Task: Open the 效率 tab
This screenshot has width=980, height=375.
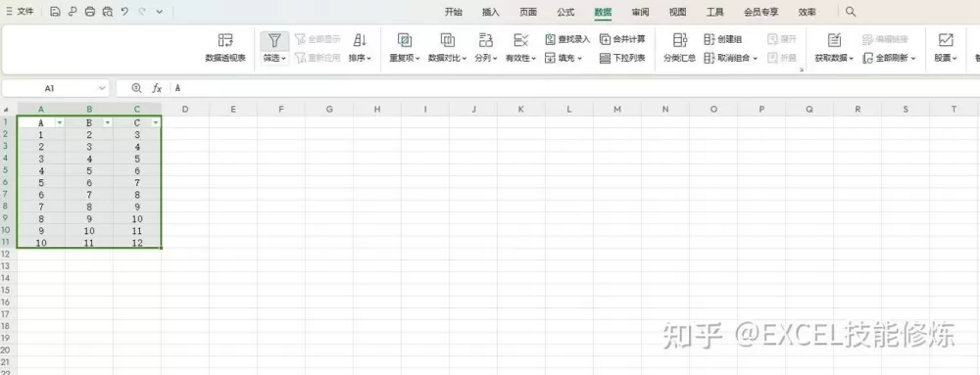Action: click(x=807, y=12)
